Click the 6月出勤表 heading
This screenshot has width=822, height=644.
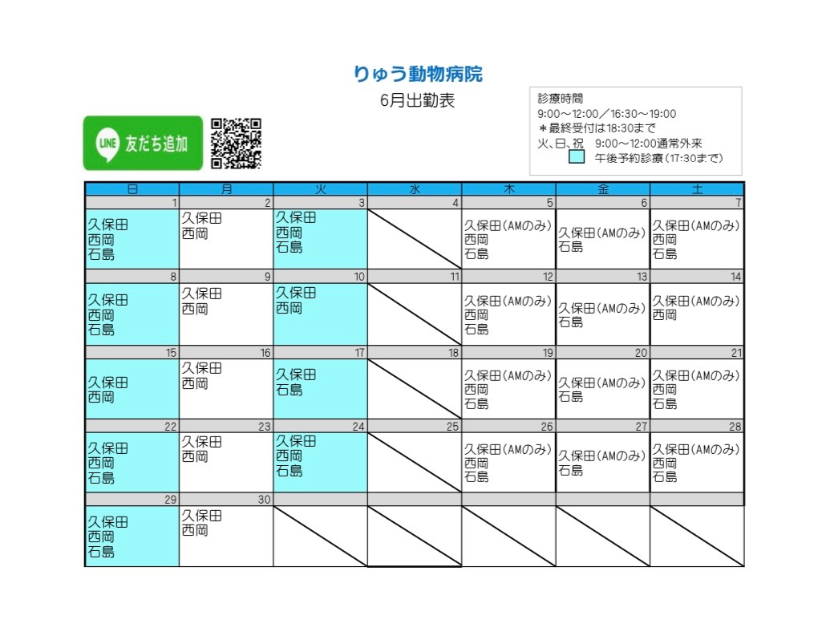417,100
